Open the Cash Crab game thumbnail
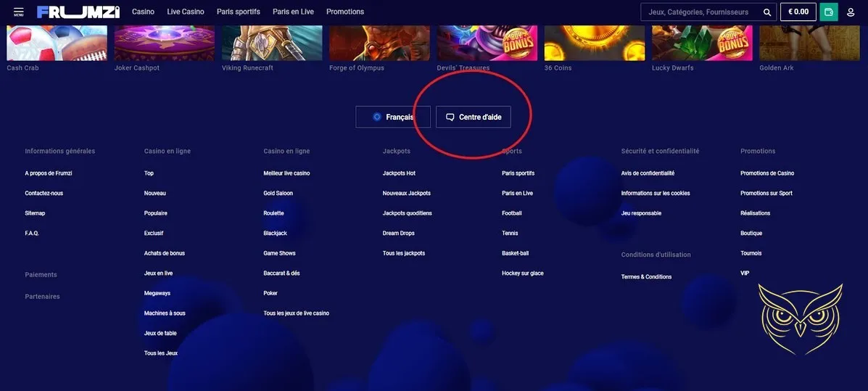The height and width of the screenshot is (391, 868). point(57,44)
